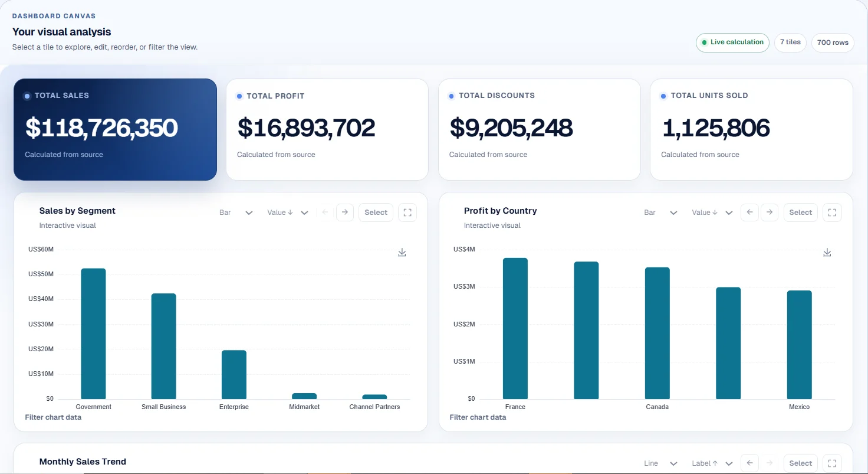868x474 pixels.
Task: Select the Total Units Sold KPI tile
Action: click(751, 129)
